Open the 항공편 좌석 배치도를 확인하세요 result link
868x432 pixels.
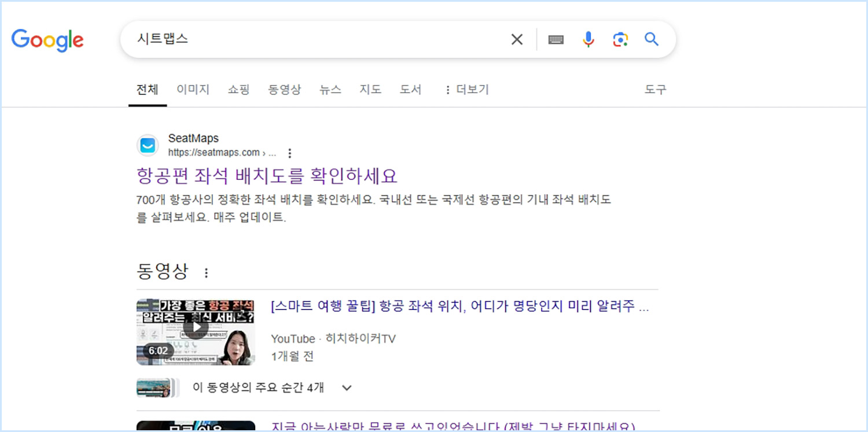267,175
